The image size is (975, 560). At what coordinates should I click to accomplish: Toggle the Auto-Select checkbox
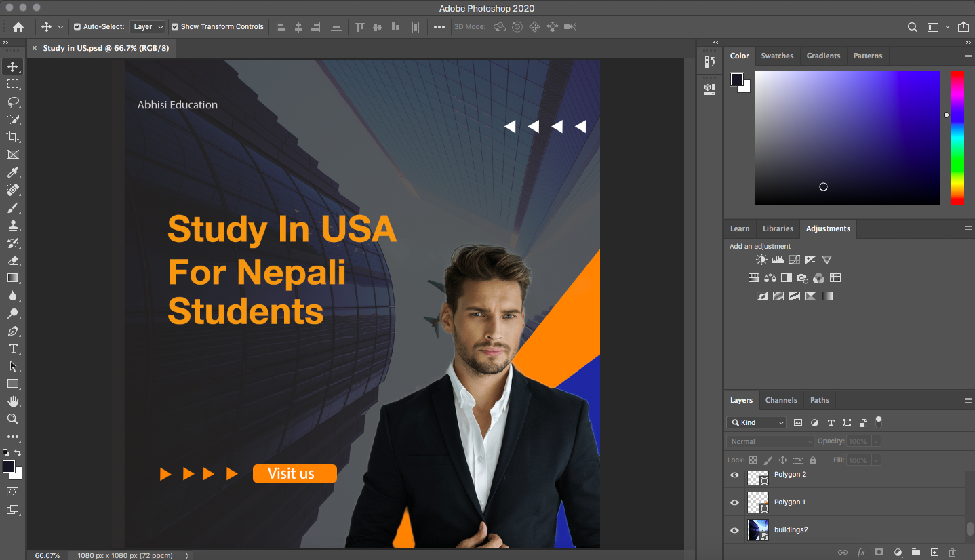76,26
